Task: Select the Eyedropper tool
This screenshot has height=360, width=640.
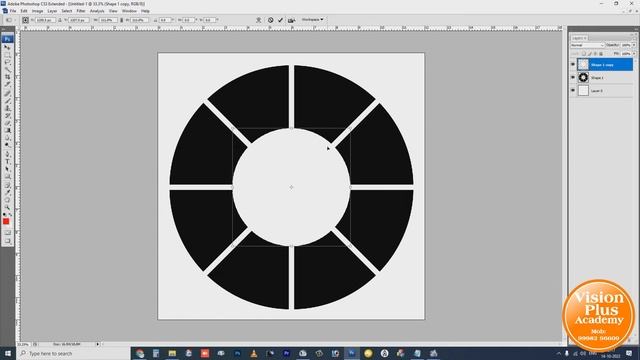Action: (7, 192)
